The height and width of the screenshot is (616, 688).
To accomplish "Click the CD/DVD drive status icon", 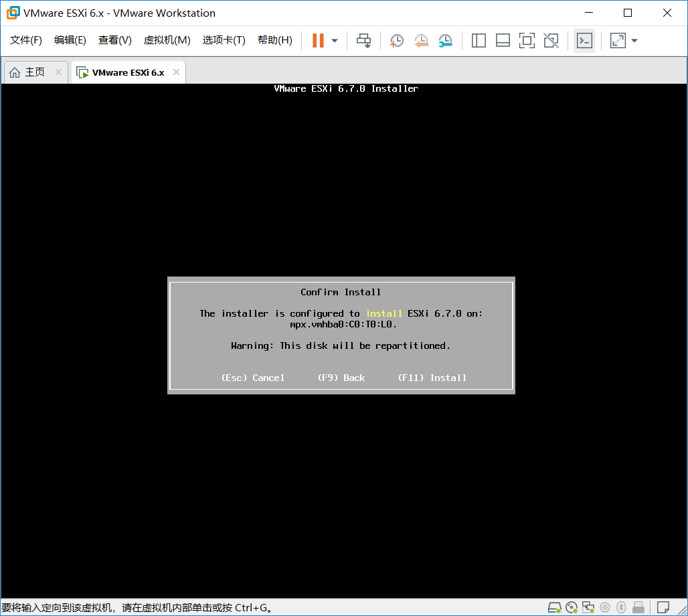I will point(572,607).
